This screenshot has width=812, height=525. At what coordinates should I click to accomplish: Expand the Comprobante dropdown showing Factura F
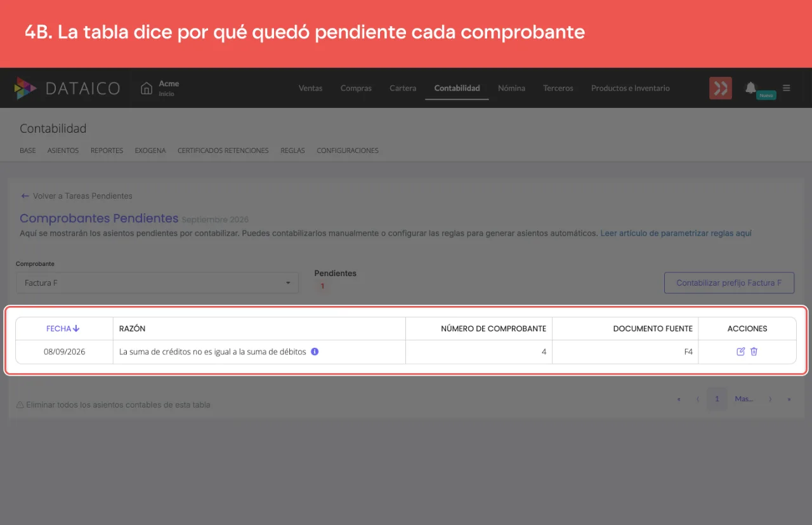point(157,282)
